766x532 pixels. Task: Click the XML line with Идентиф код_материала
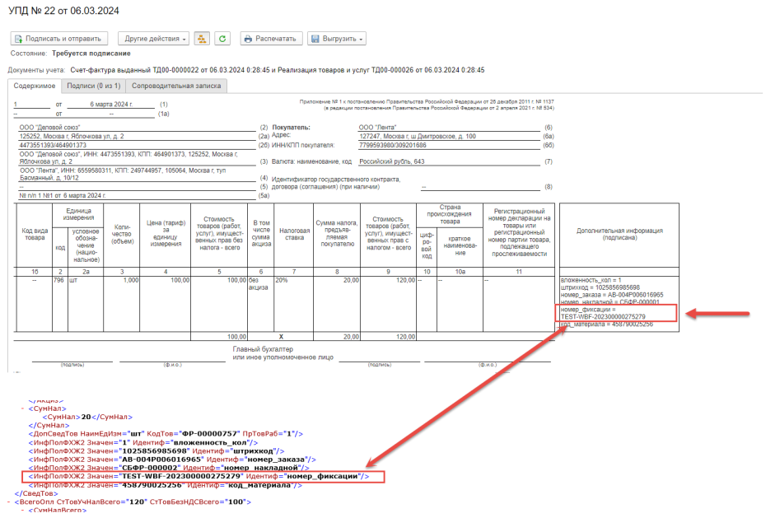coord(166,485)
